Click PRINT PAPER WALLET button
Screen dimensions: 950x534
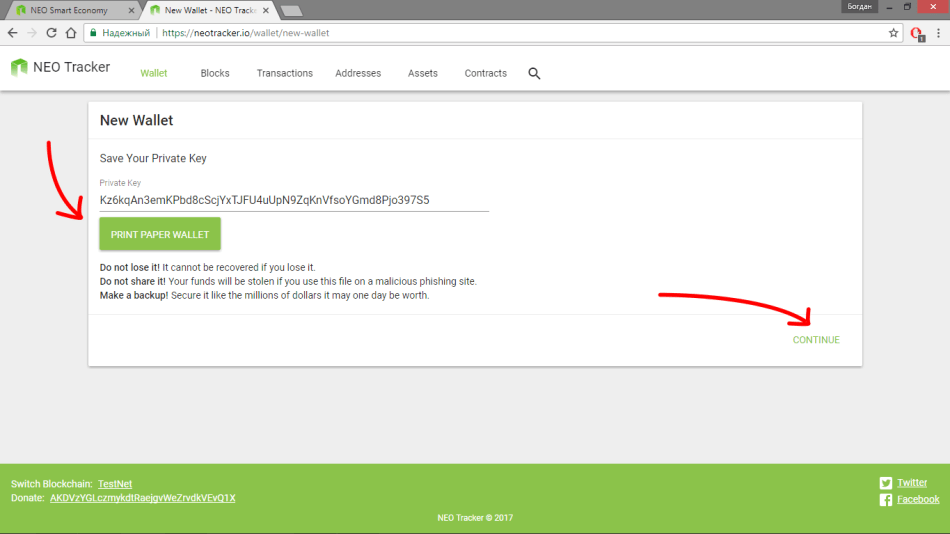(160, 234)
